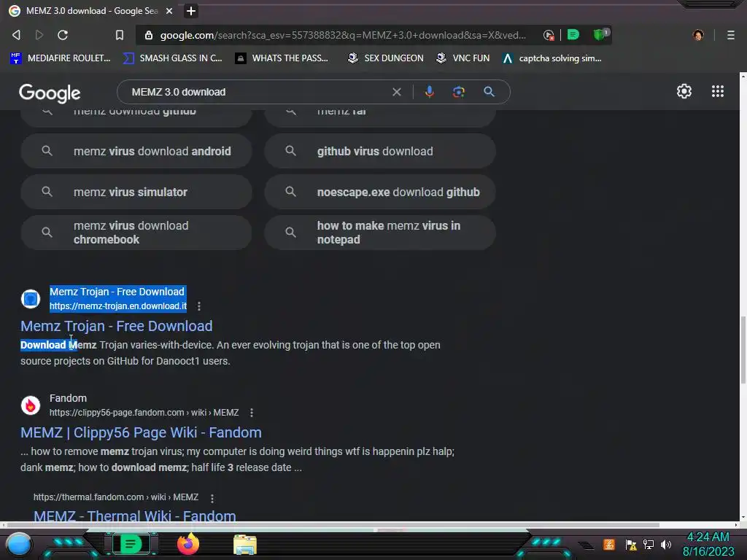
Task: Submit search with magnifier icon
Action: (x=489, y=92)
